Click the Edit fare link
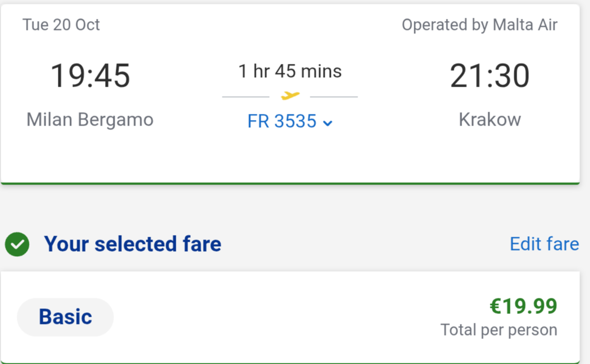The image size is (590, 364). (544, 244)
